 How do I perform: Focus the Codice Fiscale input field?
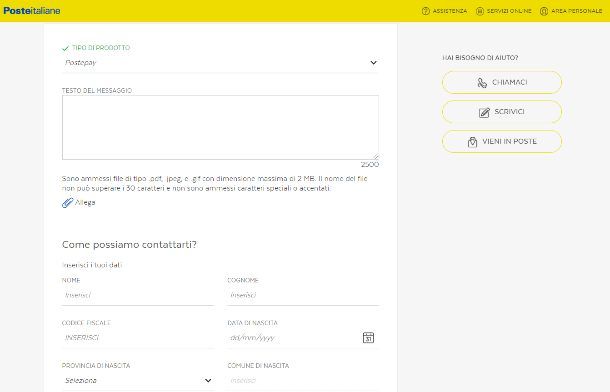click(x=138, y=338)
